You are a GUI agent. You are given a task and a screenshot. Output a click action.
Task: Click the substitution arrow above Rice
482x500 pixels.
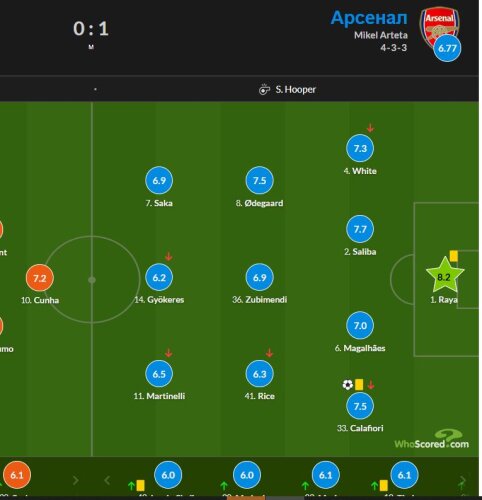click(x=269, y=353)
